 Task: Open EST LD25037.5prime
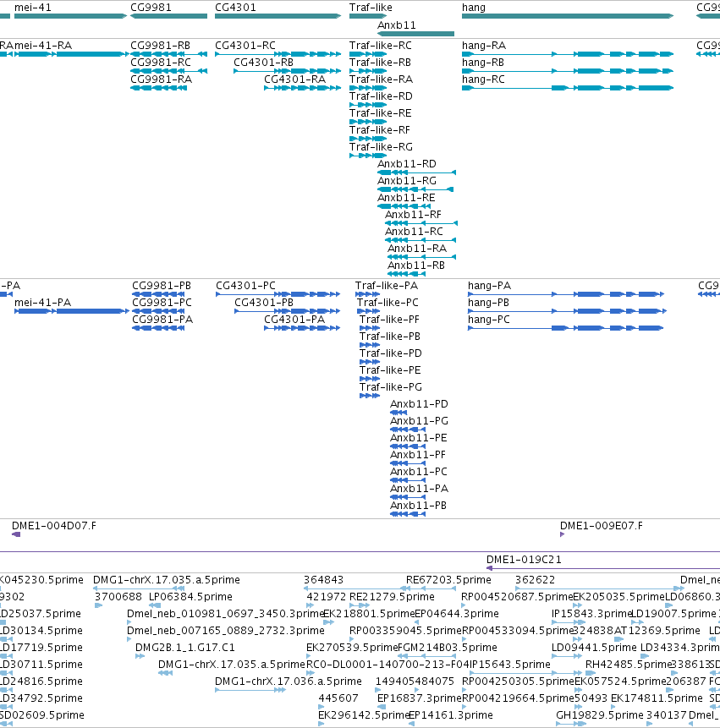tap(40, 613)
